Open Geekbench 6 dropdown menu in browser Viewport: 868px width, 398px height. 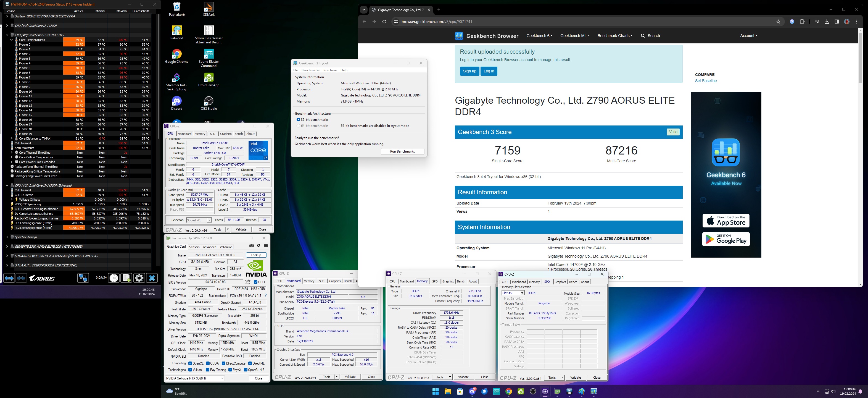point(539,35)
